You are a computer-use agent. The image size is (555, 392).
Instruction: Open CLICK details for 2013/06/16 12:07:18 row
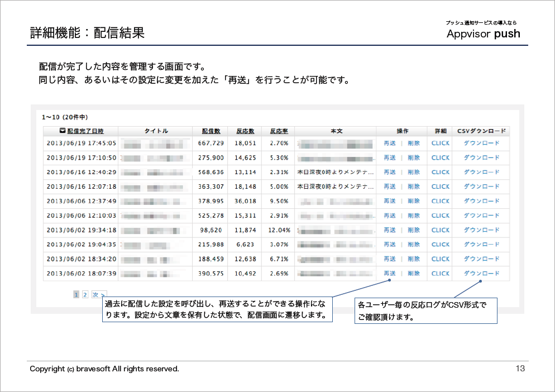(x=441, y=187)
